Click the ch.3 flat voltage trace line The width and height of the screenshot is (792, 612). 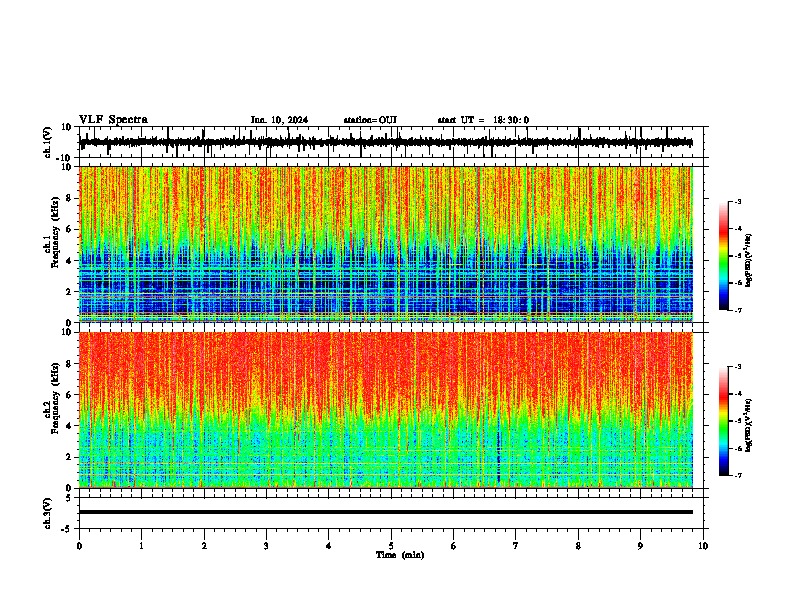pyautogui.click(x=386, y=512)
